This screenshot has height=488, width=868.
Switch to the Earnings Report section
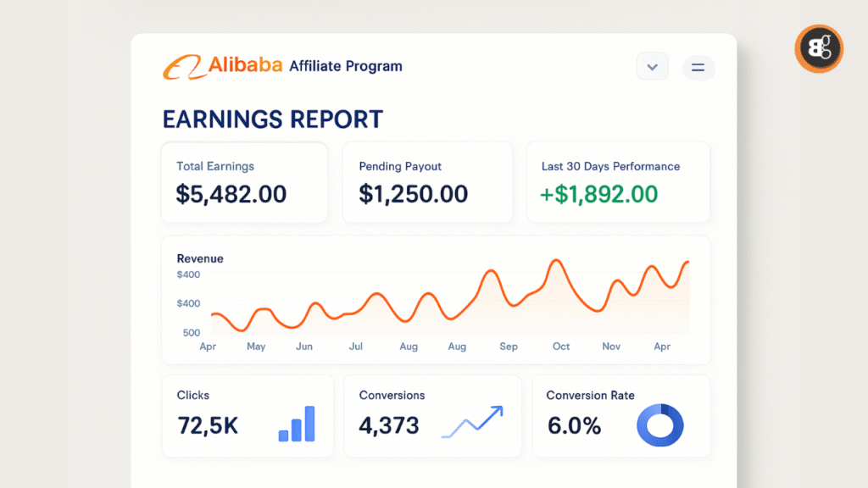(x=272, y=119)
